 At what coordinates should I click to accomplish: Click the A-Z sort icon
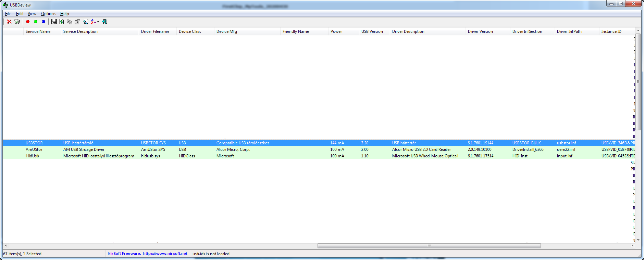pos(93,22)
